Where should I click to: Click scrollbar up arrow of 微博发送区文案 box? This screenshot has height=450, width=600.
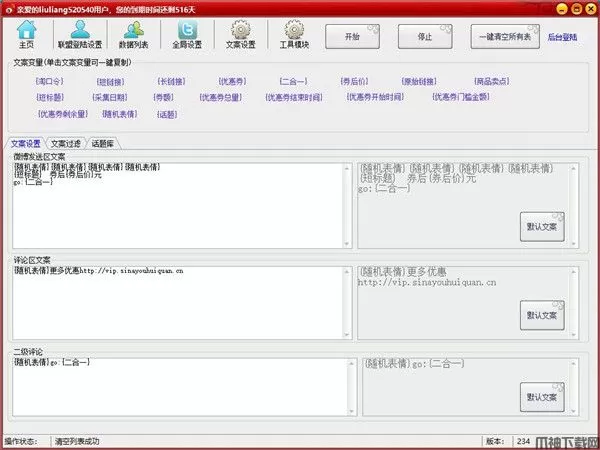[x=347, y=168]
